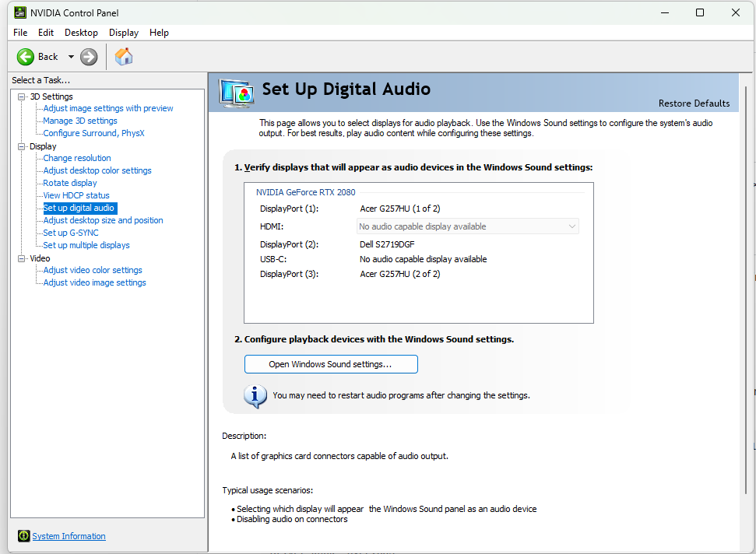Maximize the NVIDIA Control Panel window
Image resolution: width=756 pixels, height=554 pixels.
pos(700,12)
